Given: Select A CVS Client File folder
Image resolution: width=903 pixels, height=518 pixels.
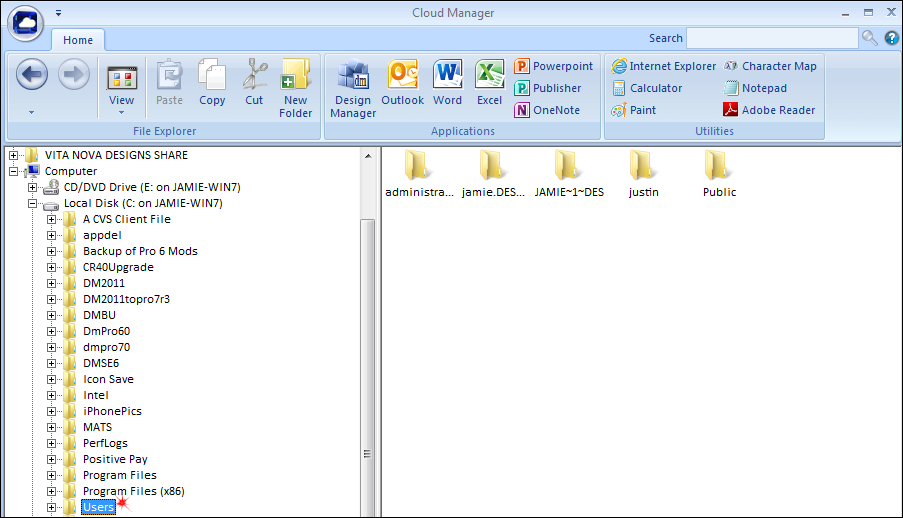Looking at the screenshot, I should point(127,219).
